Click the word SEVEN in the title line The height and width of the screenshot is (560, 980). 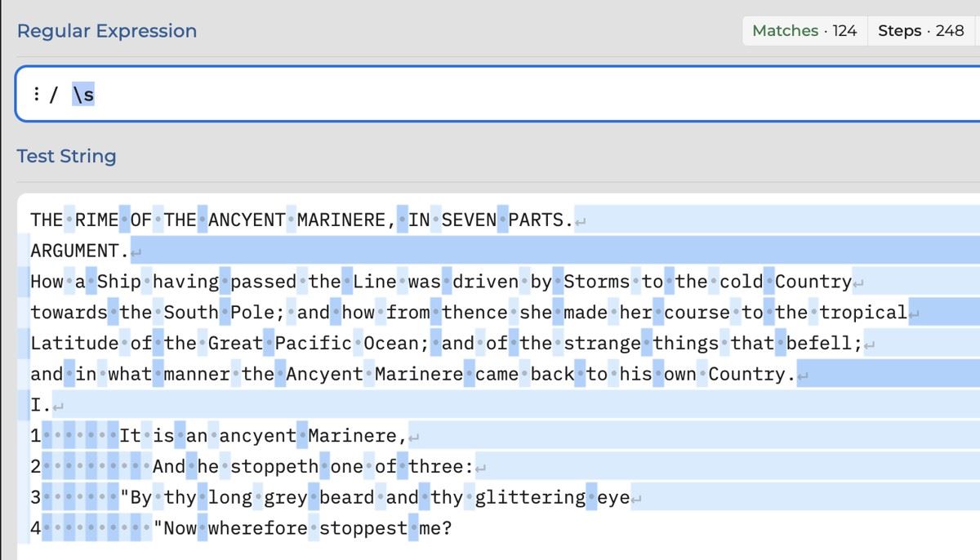pyautogui.click(x=469, y=220)
